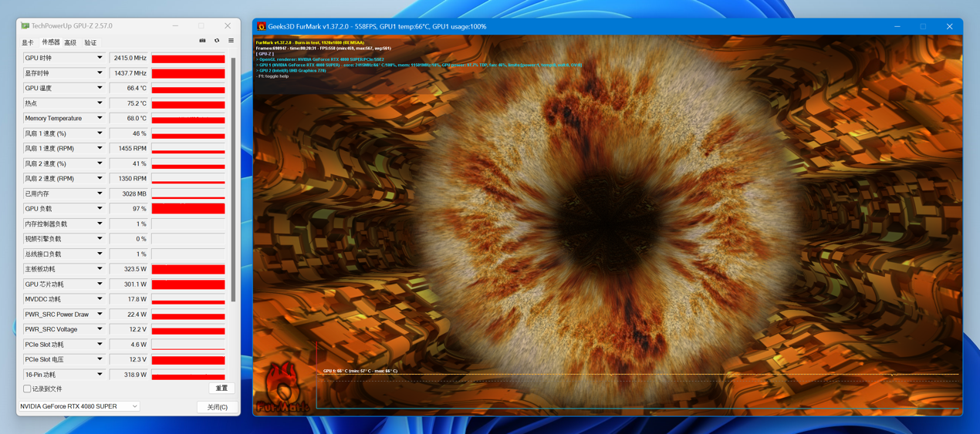
Task: Switch to the 显卡 tab
Action: (28, 42)
